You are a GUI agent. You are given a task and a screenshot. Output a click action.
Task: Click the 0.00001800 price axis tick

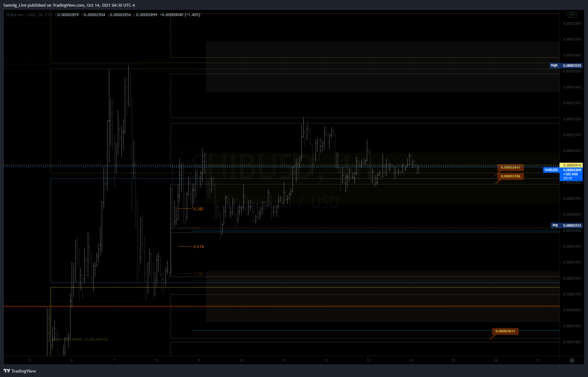(572, 342)
